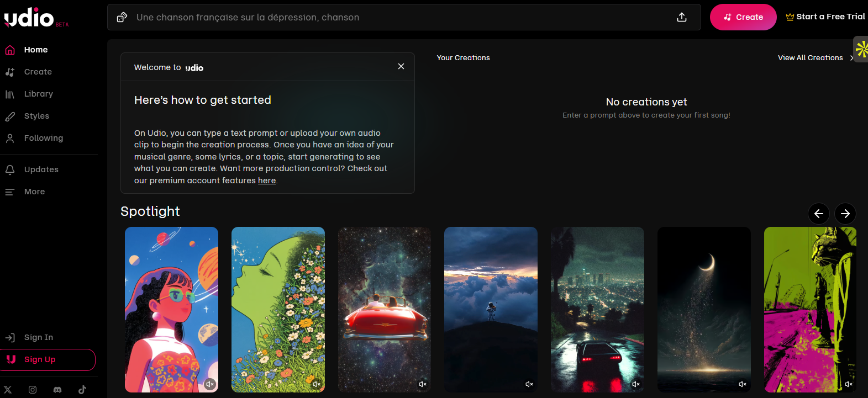Image resolution: width=868 pixels, height=398 pixels.
Task: Click the Sign Up button
Action: (48, 360)
